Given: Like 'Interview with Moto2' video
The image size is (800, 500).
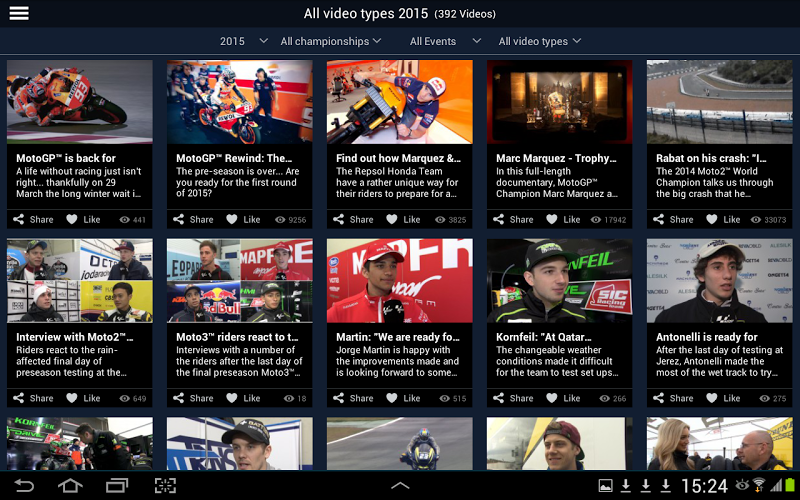Looking at the screenshot, I should [x=83, y=398].
